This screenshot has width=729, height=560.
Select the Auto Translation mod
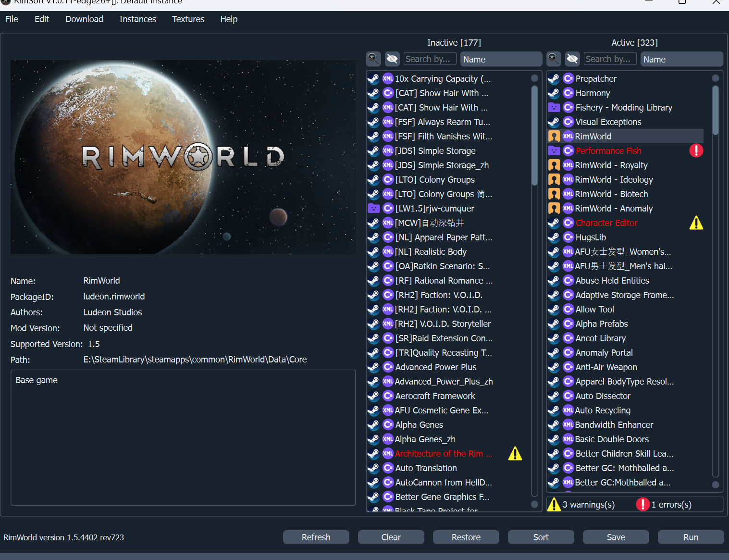point(445,468)
